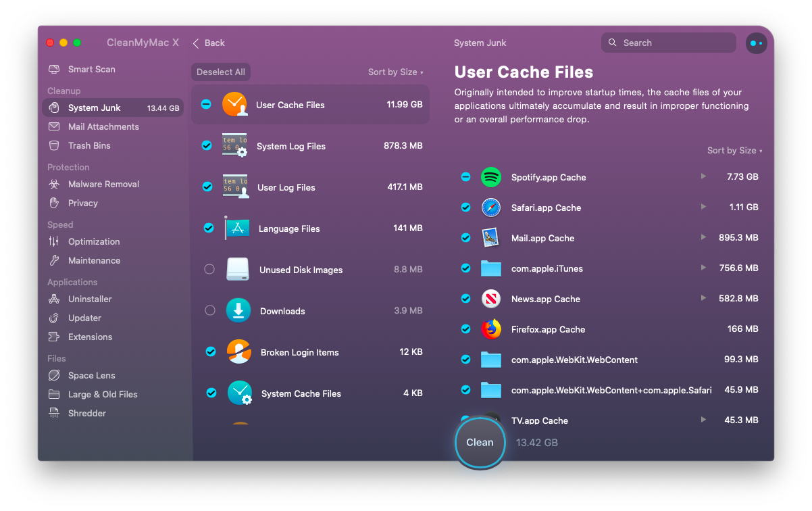Click the 11.99 GB User Cache size
This screenshot has height=511, width=812.
(x=405, y=105)
